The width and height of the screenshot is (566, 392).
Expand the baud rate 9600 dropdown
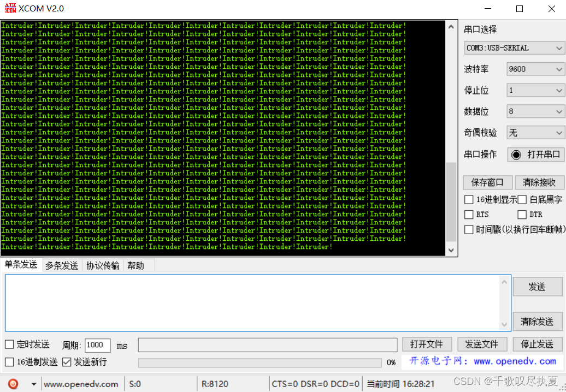[535, 69]
